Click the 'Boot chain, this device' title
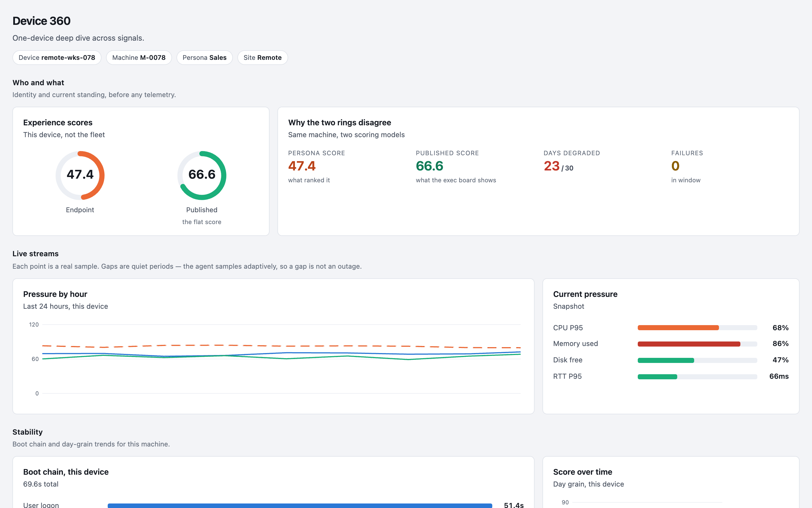The height and width of the screenshot is (508, 812). [x=66, y=472]
